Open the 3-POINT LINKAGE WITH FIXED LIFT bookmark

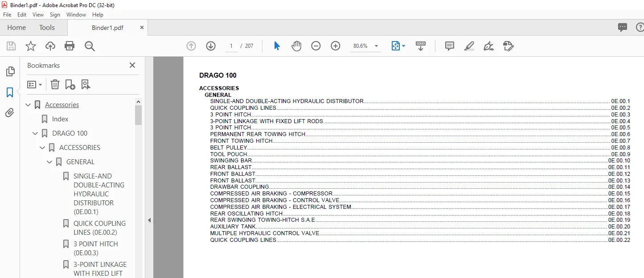point(100,269)
